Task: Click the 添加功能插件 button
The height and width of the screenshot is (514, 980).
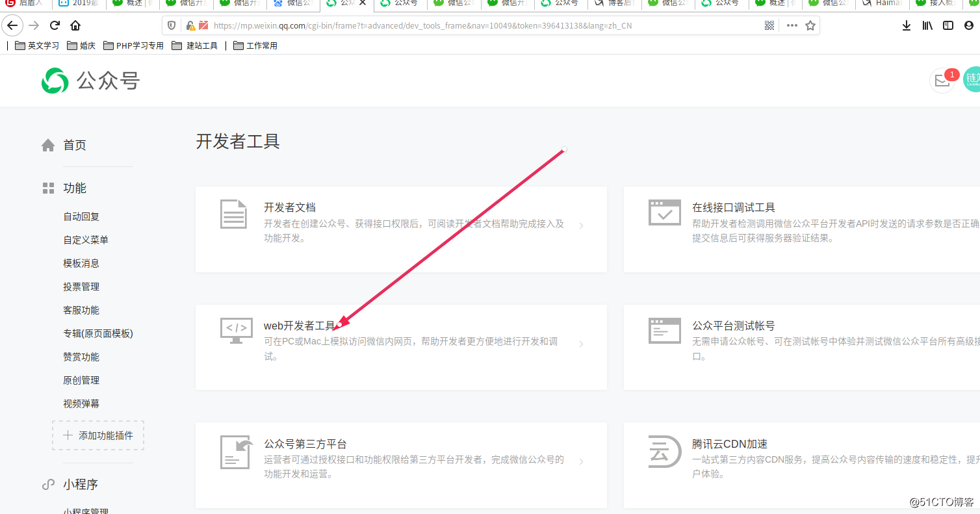Action: (x=98, y=435)
